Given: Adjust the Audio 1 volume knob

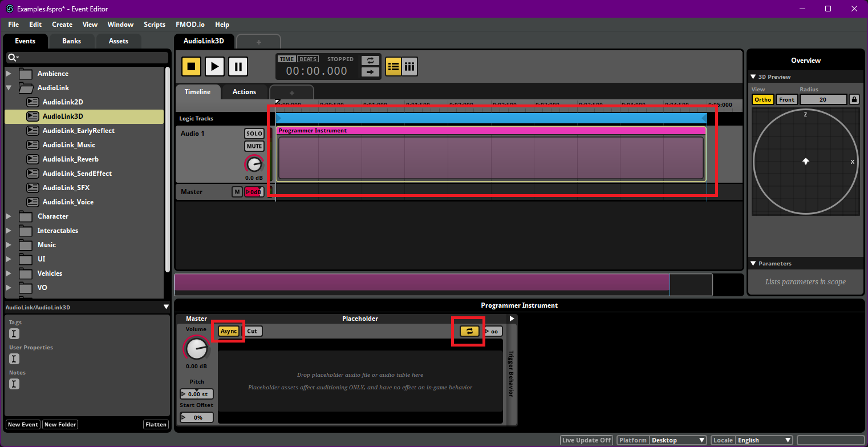Looking at the screenshot, I should pyautogui.click(x=254, y=164).
